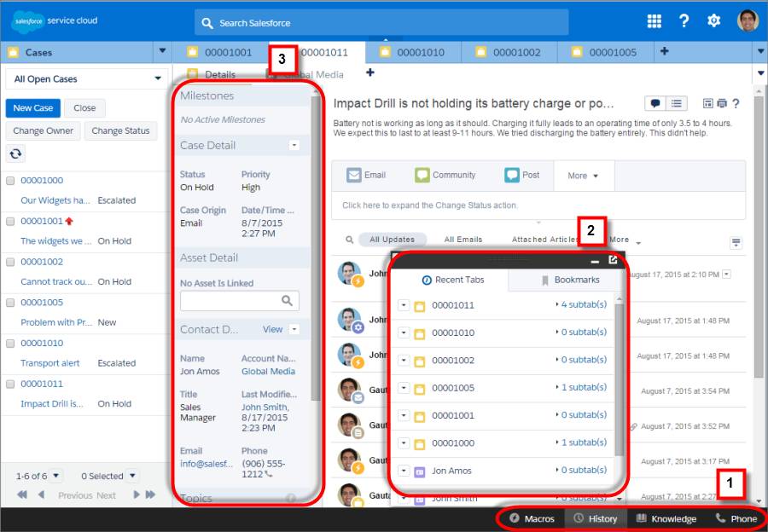Open the Cases navigation tab dropdown

click(163, 51)
